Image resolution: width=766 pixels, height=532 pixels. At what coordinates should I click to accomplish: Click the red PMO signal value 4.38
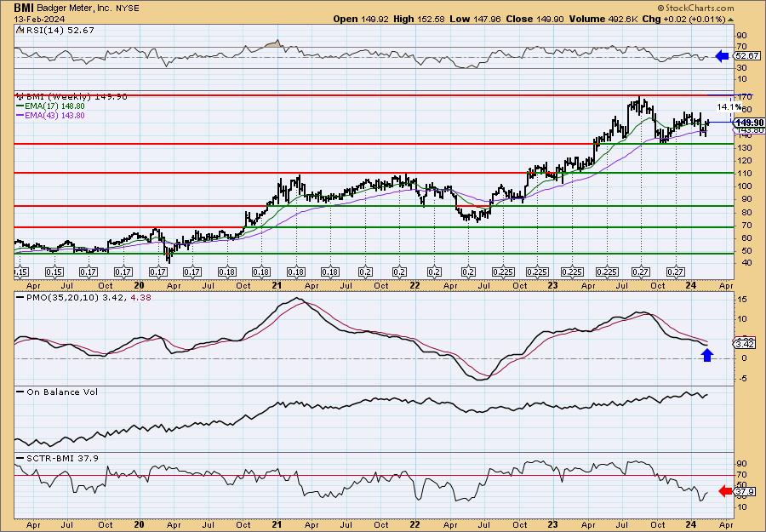[140, 296]
